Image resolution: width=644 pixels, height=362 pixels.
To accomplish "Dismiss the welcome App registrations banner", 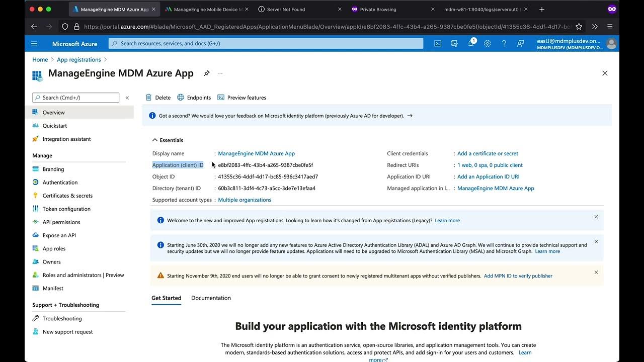I will point(596,217).
